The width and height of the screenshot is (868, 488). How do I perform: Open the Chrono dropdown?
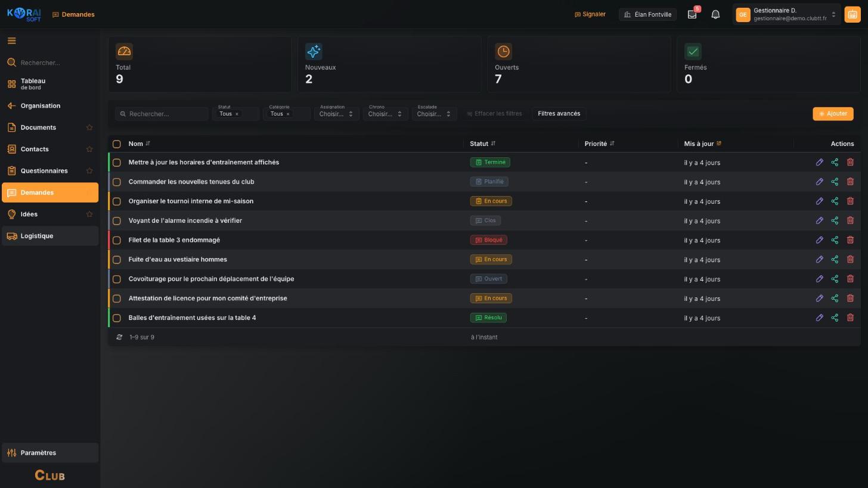click(385, 113)
